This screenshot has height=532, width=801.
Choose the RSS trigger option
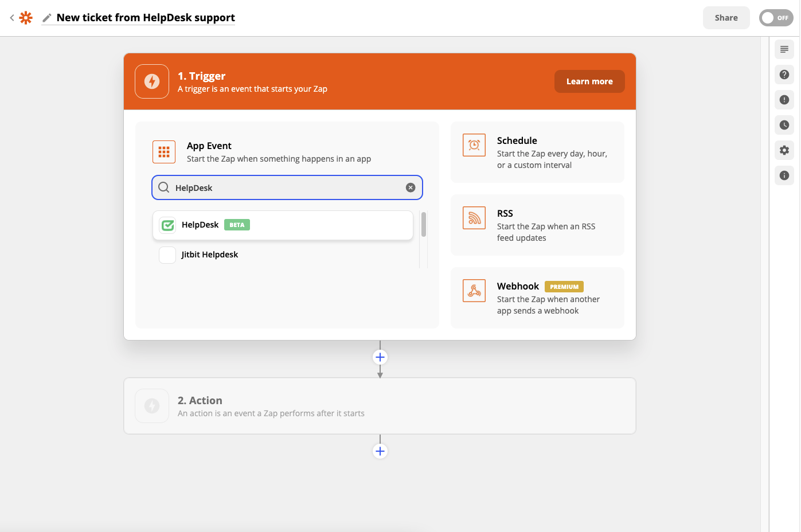pyautogui.click(x=537, y=225)
